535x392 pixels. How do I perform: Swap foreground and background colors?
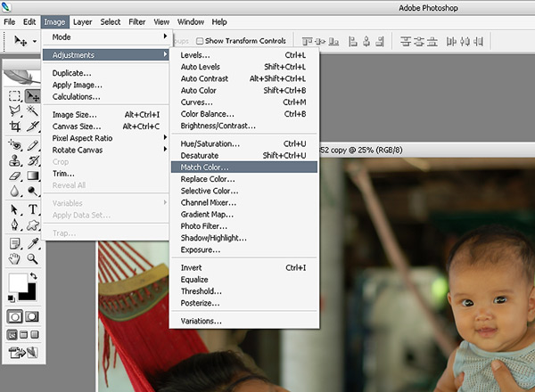[x=33, y=276]
